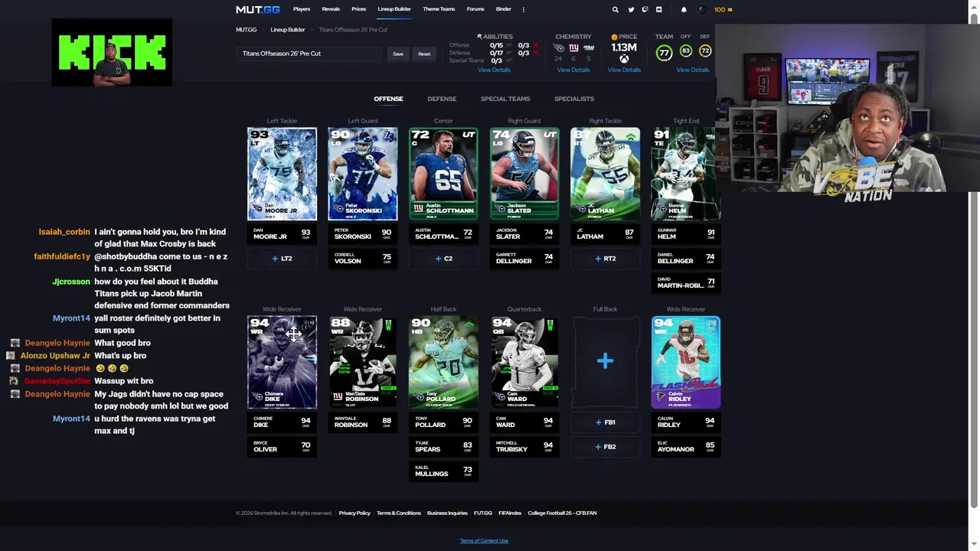Screen dimensions: 980x551
Task: Open the Theme Teams page
Action: point(439,9)
